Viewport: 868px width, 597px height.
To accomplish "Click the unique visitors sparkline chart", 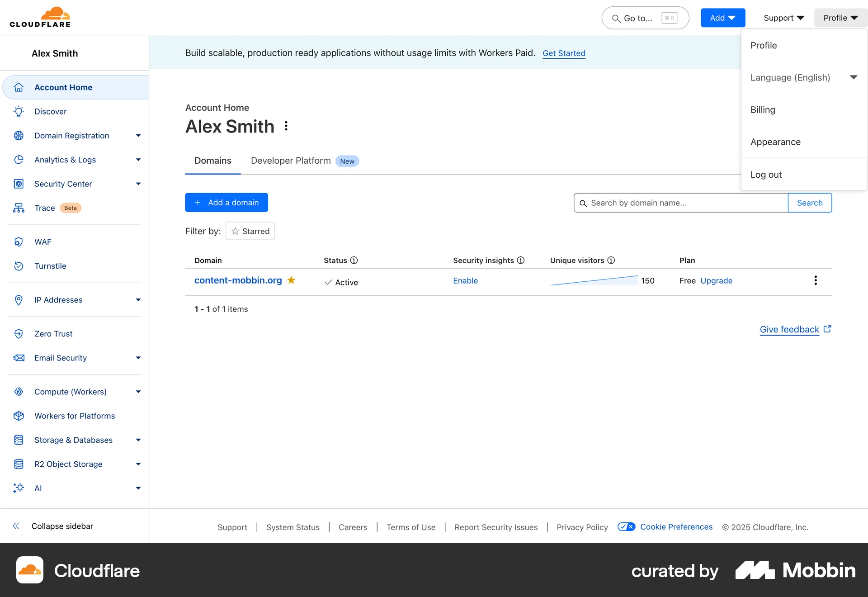I will [x=594, y=280].
